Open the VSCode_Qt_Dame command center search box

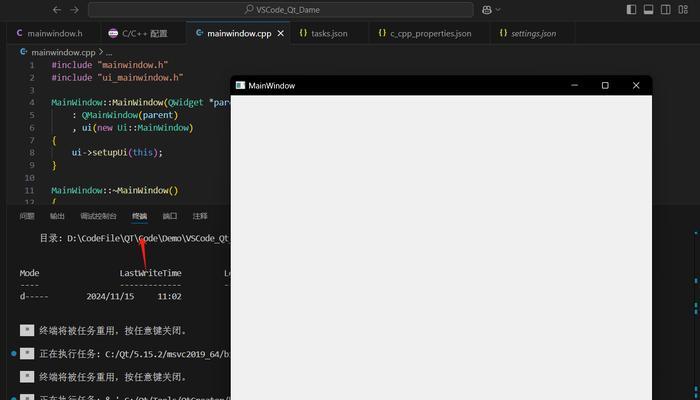tap(281, 10)
